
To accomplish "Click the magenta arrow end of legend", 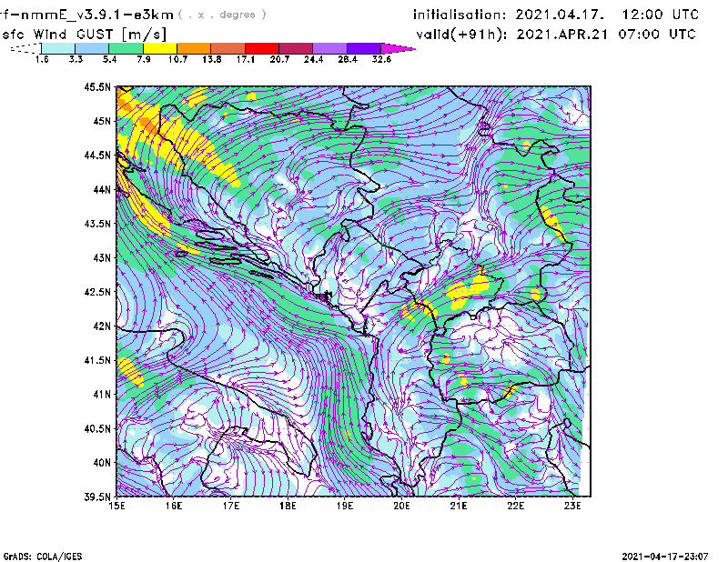I will [x=398, y=48].
